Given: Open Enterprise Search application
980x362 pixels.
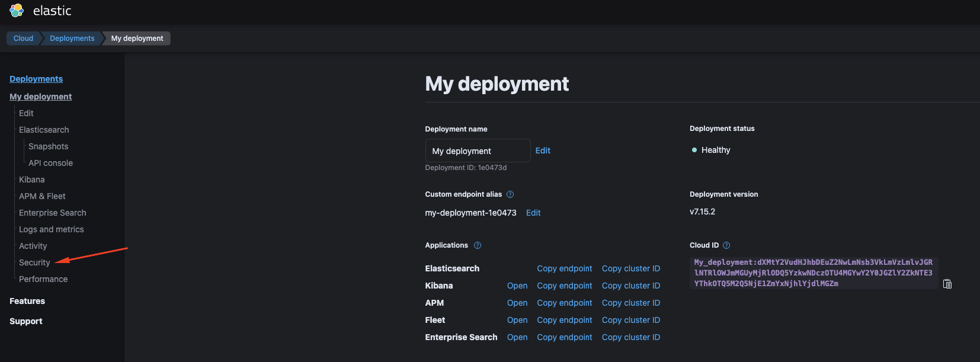Looking at the screenshot, I should pos(517,337).
